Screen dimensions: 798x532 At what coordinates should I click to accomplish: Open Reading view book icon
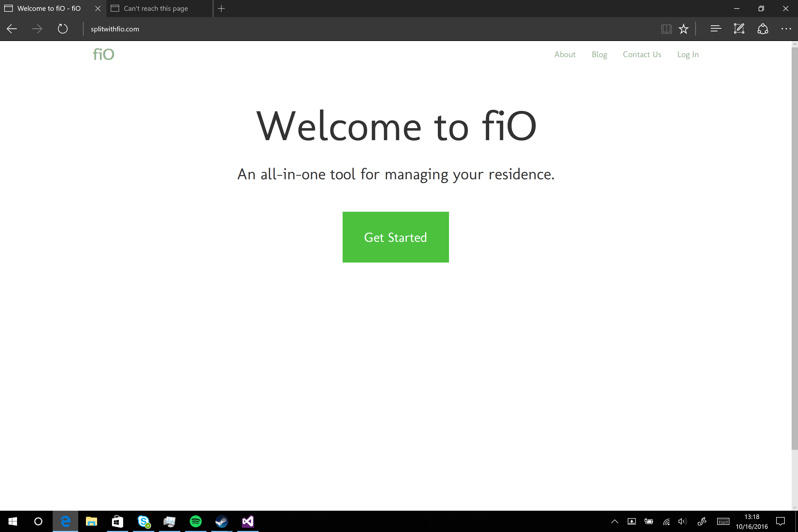click(x=666, y=29)
